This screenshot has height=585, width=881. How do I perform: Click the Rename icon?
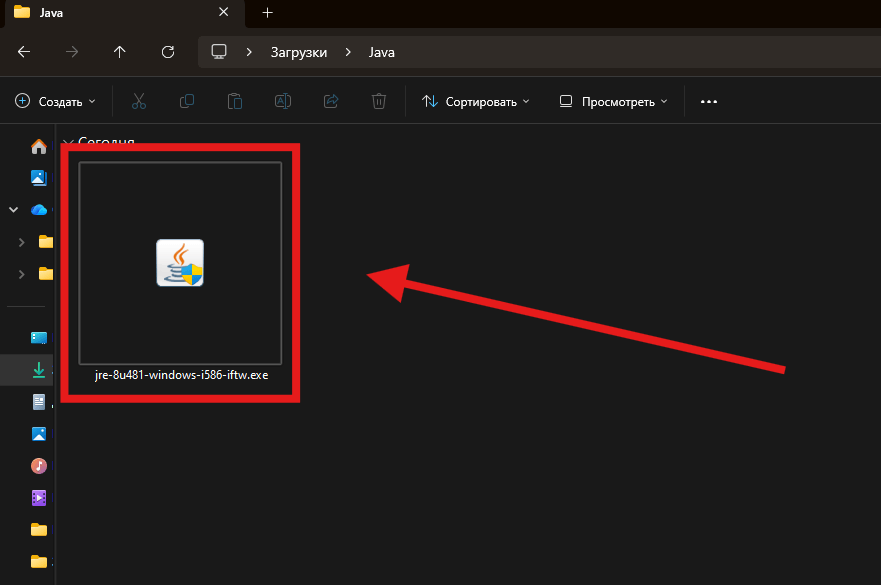(x=283, y=101)
